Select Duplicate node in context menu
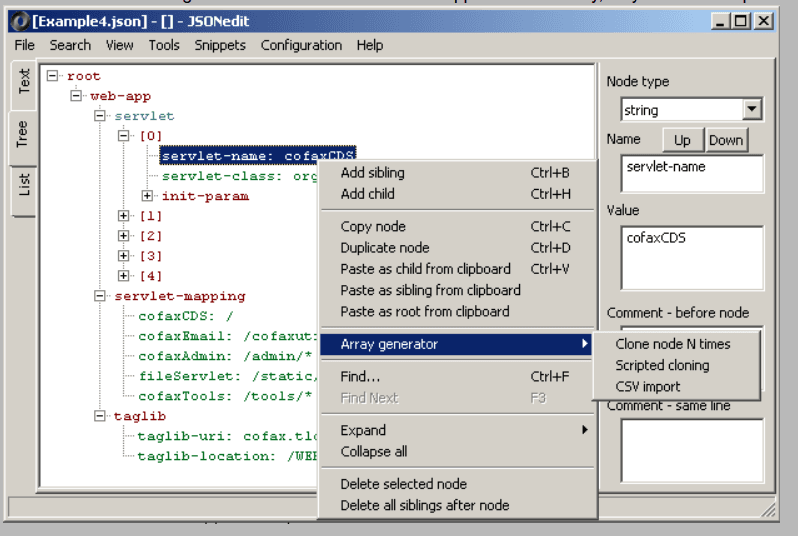Image resolution: width=798 pixels, height=536 pixels. pyautogui.click(x=457, y=248)
